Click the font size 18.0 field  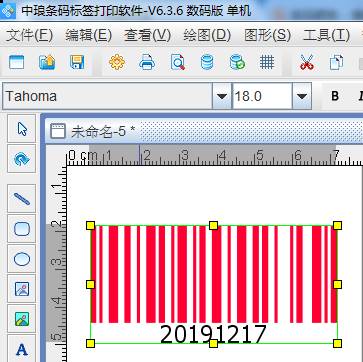(x=262, y=96)
